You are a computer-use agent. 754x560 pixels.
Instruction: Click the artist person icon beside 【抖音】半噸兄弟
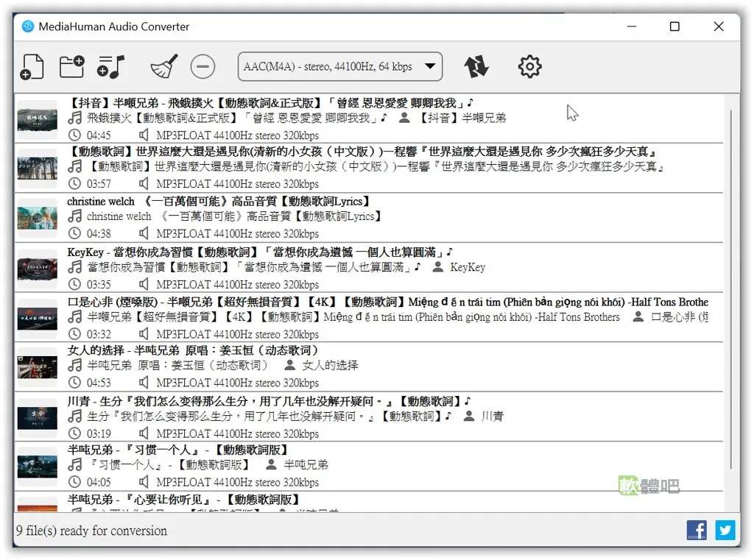point(404,117)
